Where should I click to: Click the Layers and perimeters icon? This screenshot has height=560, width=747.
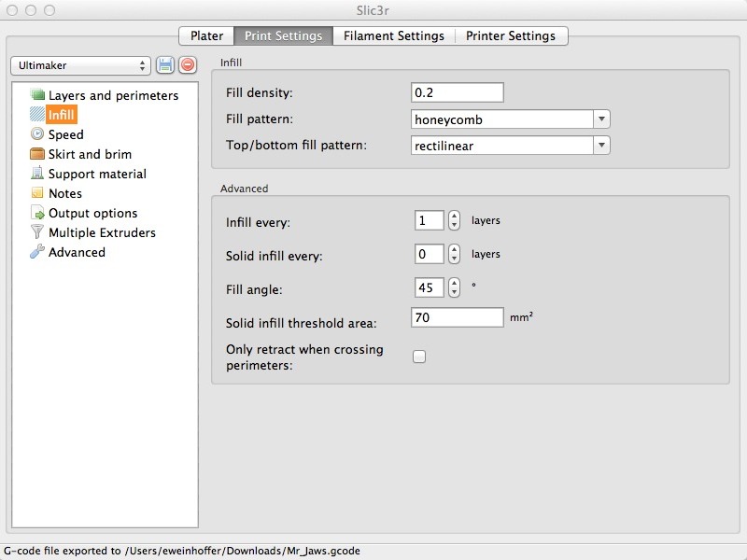[x=37, y=94]
